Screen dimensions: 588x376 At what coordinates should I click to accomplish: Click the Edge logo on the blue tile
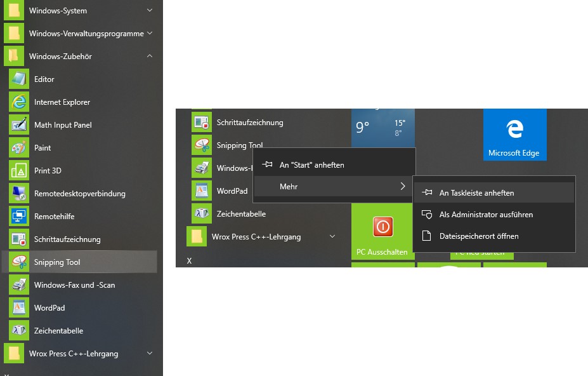[x=514, y=129]
